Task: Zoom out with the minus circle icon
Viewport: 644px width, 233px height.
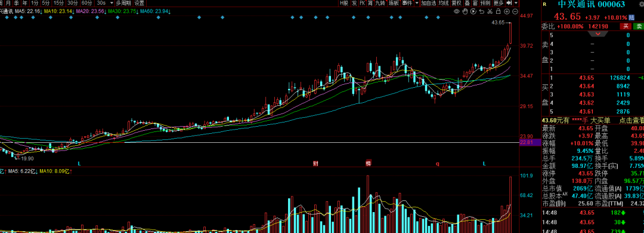Action: [515, 11]
